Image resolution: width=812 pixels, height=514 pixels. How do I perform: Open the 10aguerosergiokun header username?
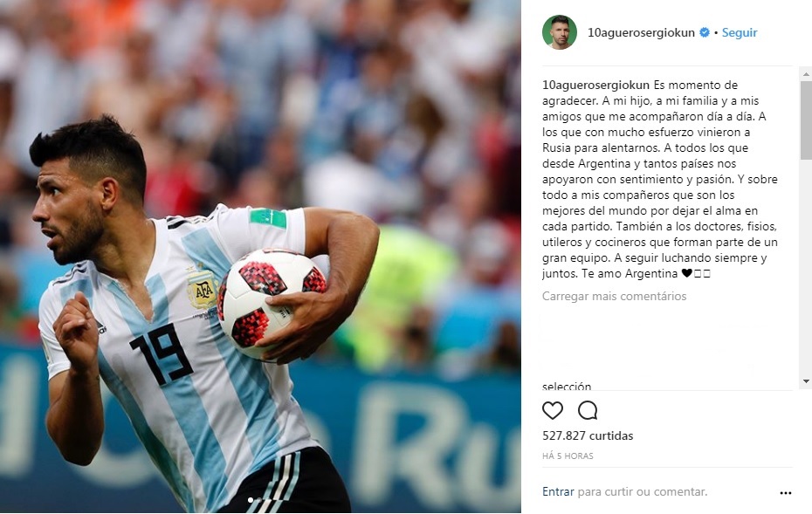(x=641, y=32)
